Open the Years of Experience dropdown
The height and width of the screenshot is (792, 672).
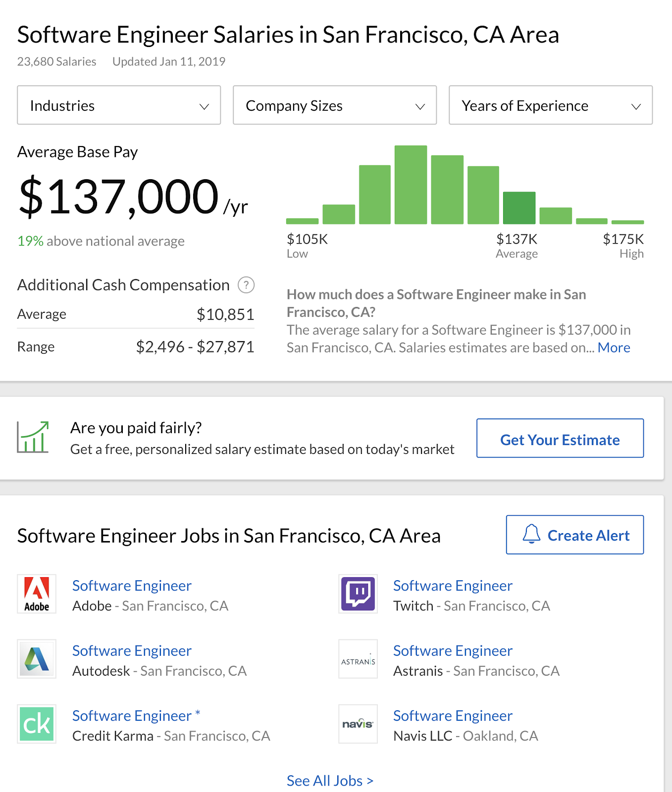[x=551, y=105]
